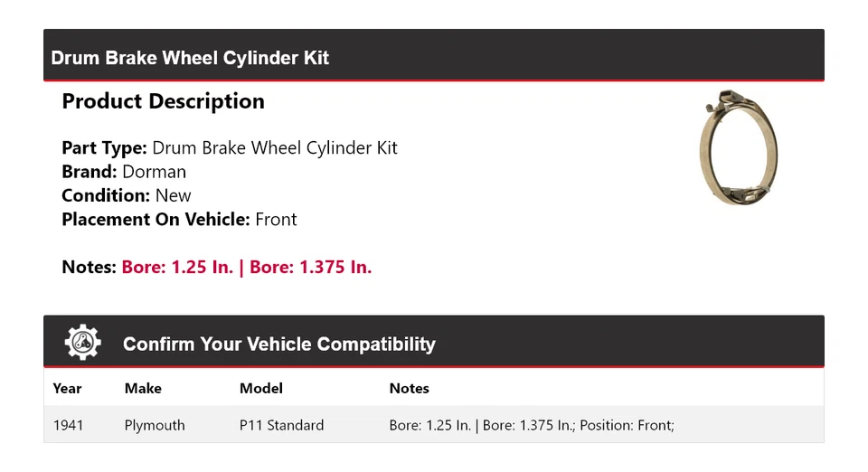Image resolution: width=868 pixels, height=472 pixels.
Task: Click the gear compatibility icon
Action: (82, 343)
